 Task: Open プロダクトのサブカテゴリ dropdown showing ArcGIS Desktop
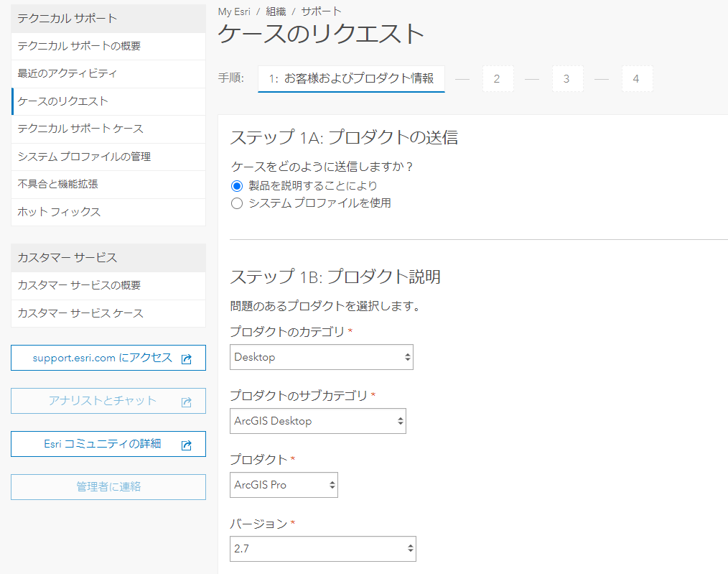click(x=317, y=421)
